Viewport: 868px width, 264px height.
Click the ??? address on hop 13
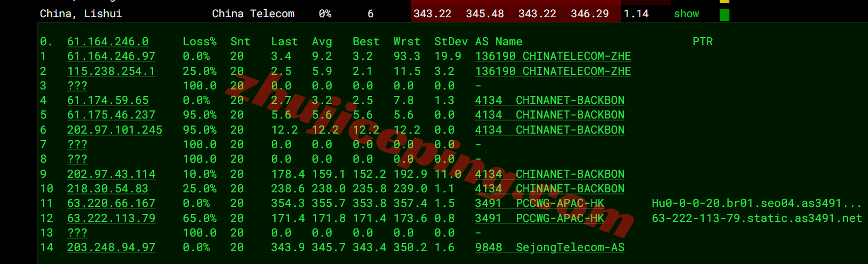click(77, 233)
